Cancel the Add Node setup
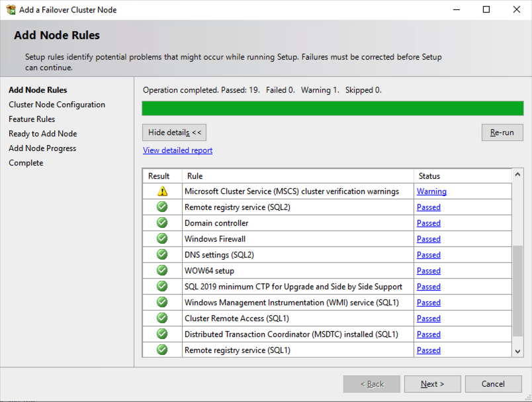This screenshot has width=532, height=402. tap(493, 384)
